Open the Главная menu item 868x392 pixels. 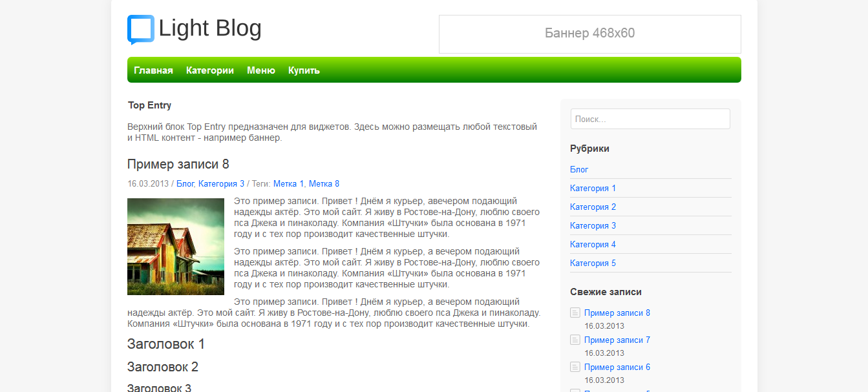[x=153, y=70]
